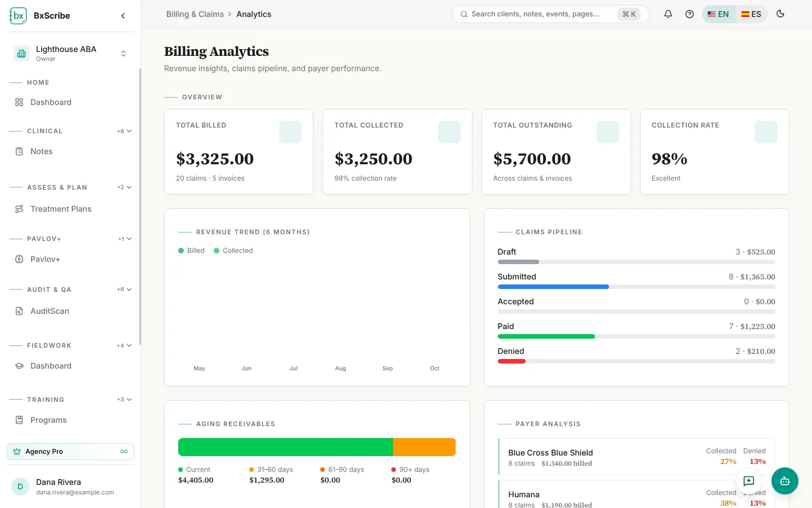
Task: Expand the Fieldwork section +4
Action: click(x=124, y=345)
